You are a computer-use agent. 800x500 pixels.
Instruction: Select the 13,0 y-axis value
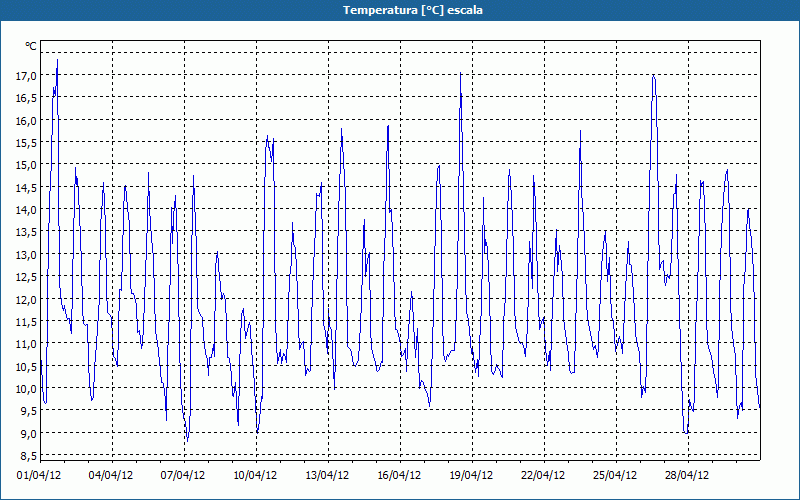(x=26, y=255)
